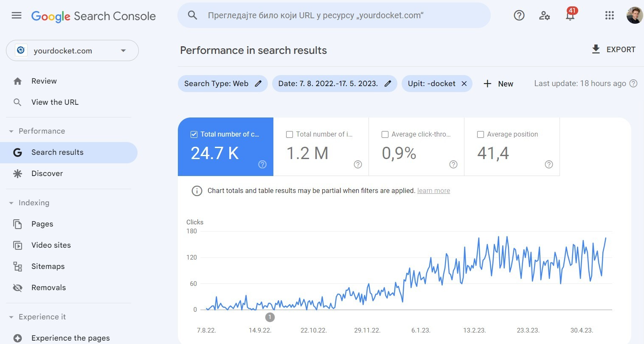The image size is (644, 344).
Task: Remove the Upit: -docket filter
Action: pyautogui.click(x=464, y=84)
